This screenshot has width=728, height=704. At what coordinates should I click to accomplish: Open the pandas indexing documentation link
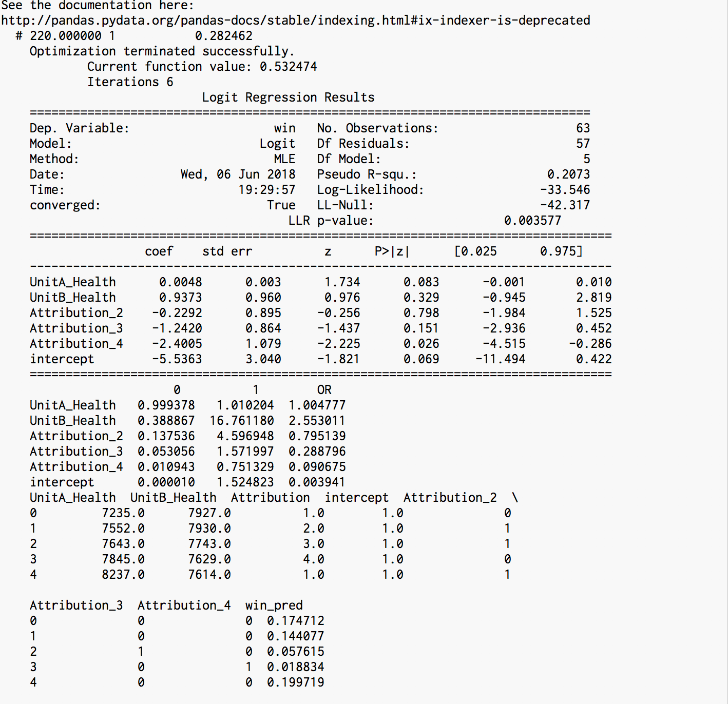pyautogui.click(x=295, y=21)
